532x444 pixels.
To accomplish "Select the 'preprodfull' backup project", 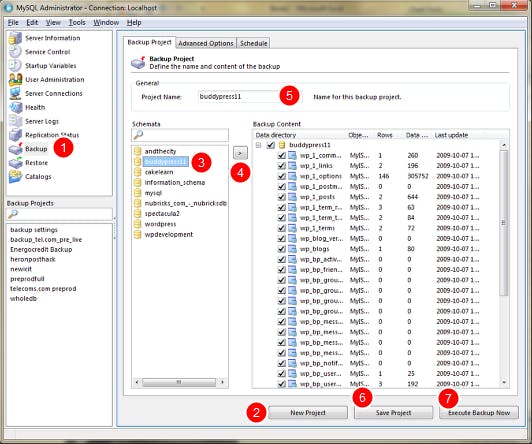I will (27, 279).
